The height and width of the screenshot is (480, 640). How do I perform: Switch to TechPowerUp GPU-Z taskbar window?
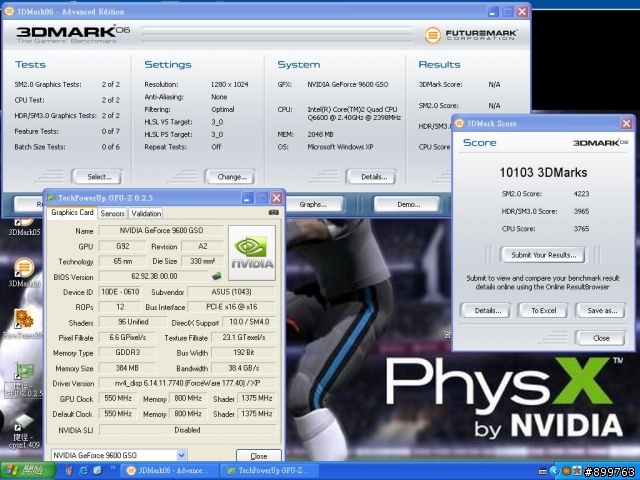coord(269,471)
